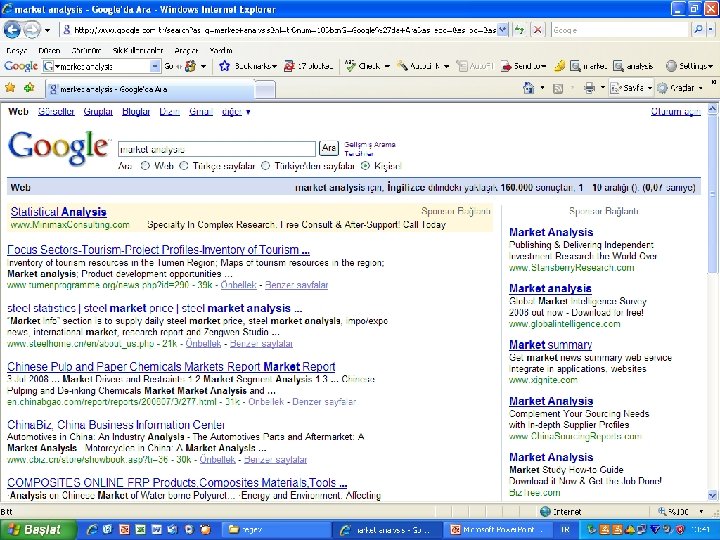720x540 pixels.
Task: Open the Gmail link at the top
Action: pyautogui.click(x=201, y=112)
